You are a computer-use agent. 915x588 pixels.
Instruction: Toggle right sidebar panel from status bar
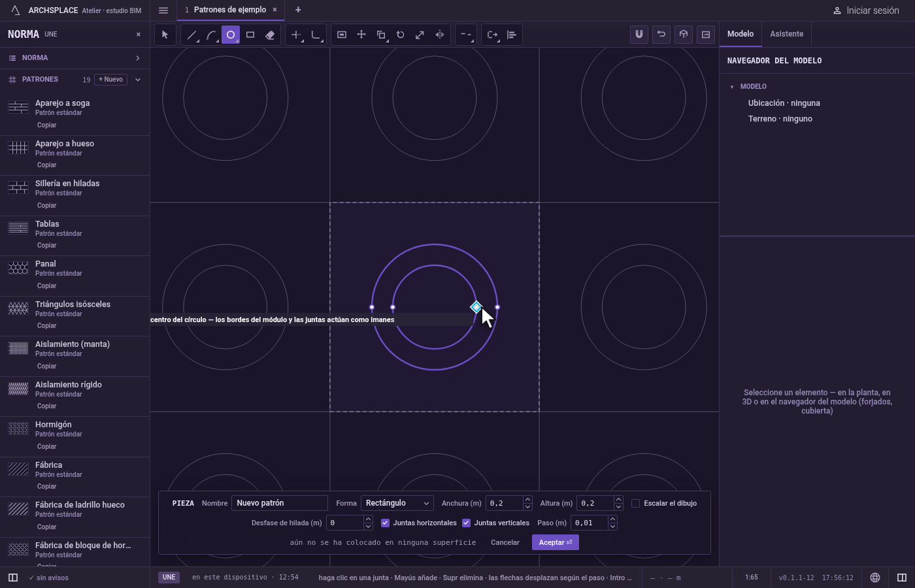[x=902, y=578]
